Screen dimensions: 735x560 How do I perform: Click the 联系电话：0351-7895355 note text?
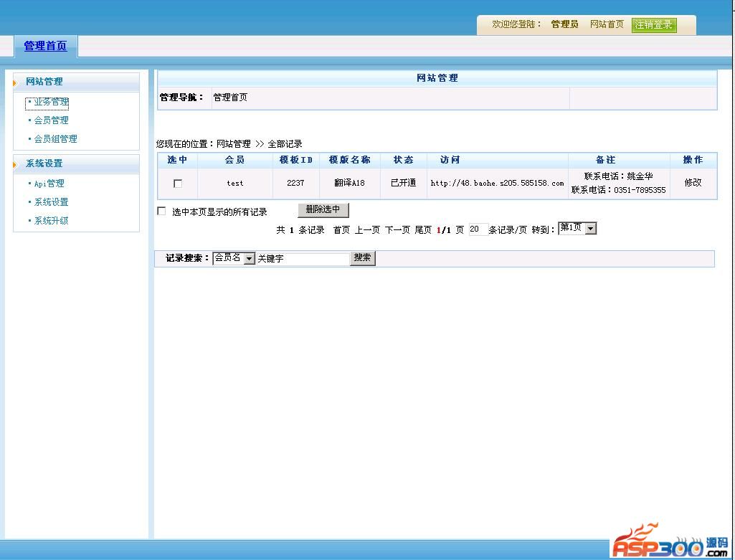tap(618, 190)
